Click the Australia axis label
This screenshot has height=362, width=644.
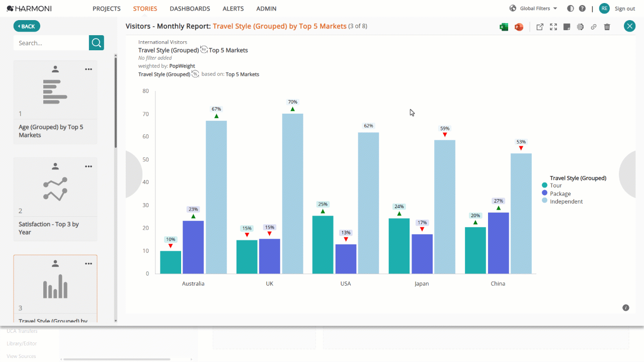tap(193, 284)
